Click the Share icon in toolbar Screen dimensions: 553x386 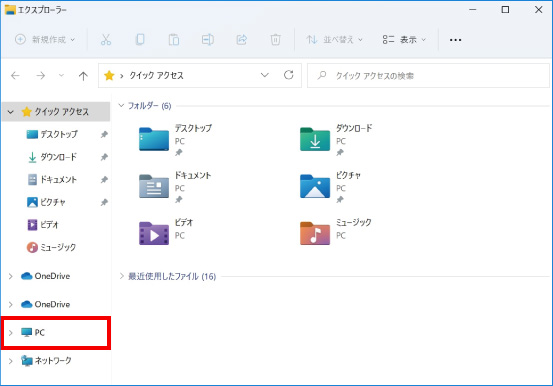[242, 40]
